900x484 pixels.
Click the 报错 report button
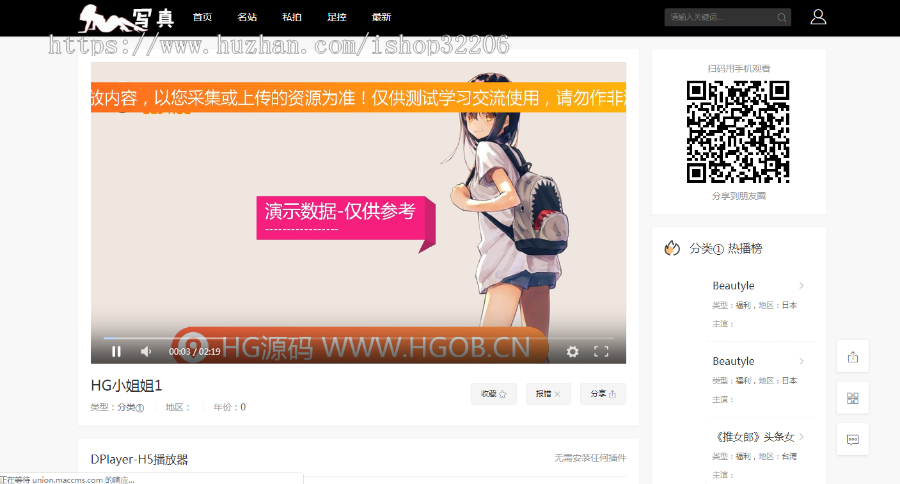(548, 394)
